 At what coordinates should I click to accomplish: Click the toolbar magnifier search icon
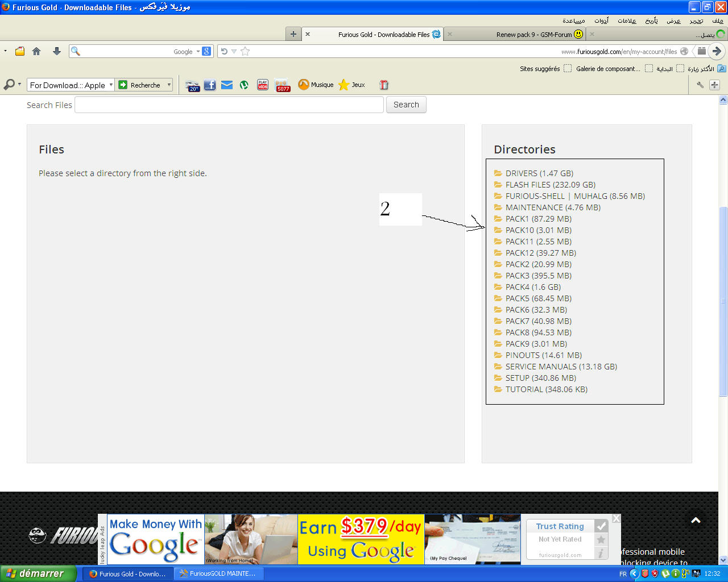(9, 85)
